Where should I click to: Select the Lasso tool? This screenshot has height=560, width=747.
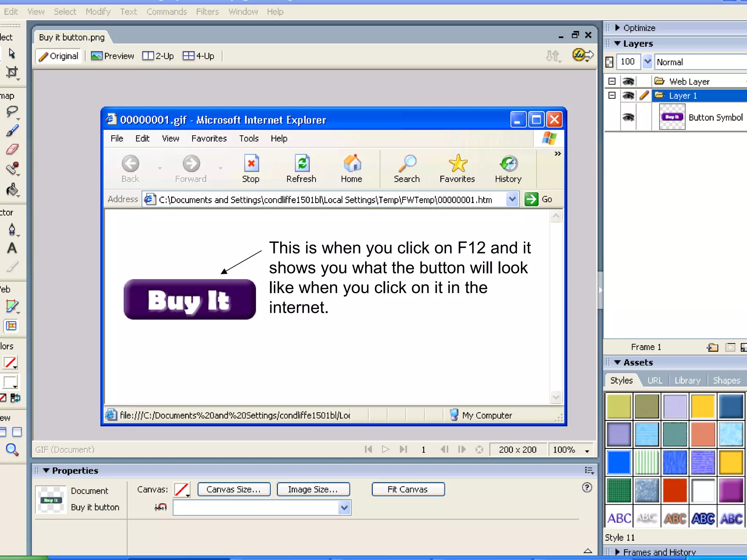tap(12, 112)
